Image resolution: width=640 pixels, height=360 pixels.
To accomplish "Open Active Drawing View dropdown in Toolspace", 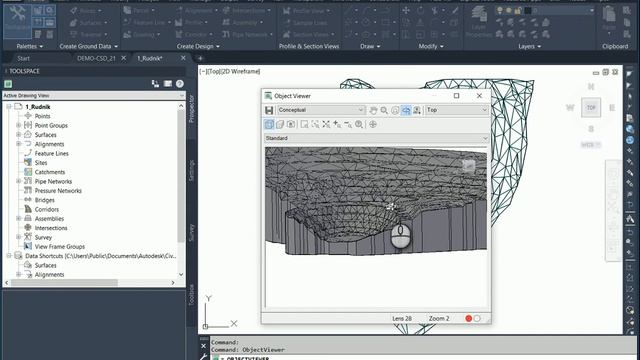I will 93,96.
